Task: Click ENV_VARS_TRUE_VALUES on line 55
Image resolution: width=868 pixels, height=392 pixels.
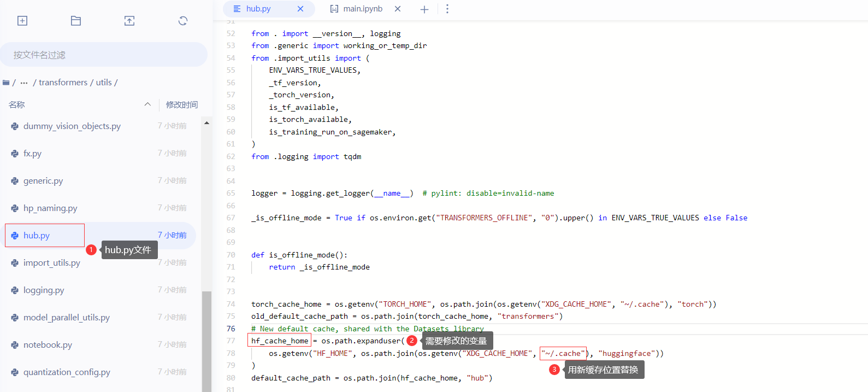Action: point(312,70)
